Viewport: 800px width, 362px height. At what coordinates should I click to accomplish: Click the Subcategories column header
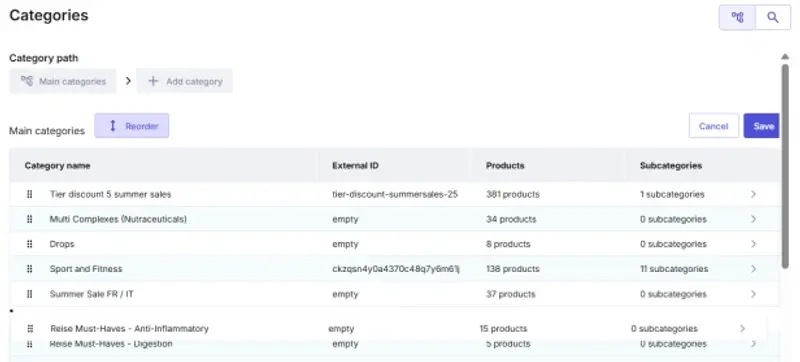(671, 166)
